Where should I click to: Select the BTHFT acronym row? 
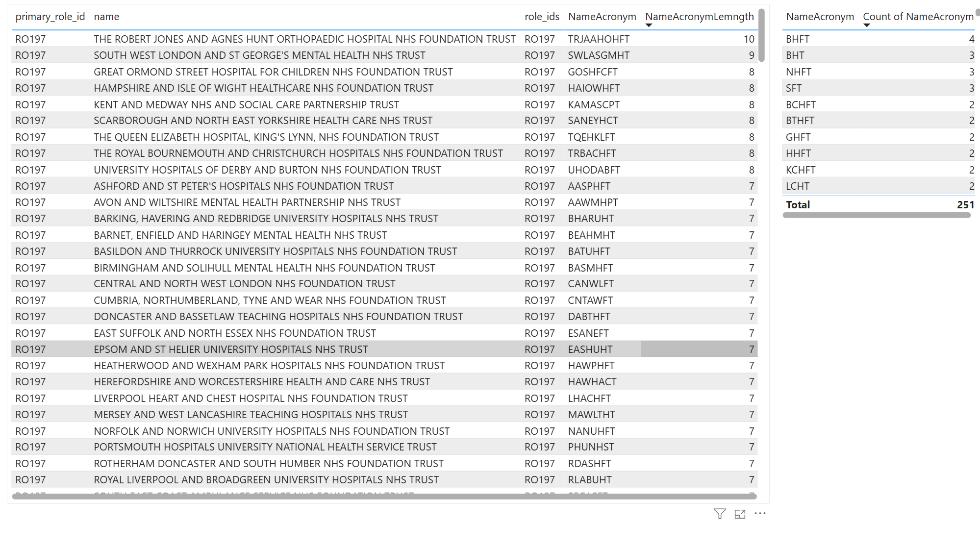tap(879, 121)
